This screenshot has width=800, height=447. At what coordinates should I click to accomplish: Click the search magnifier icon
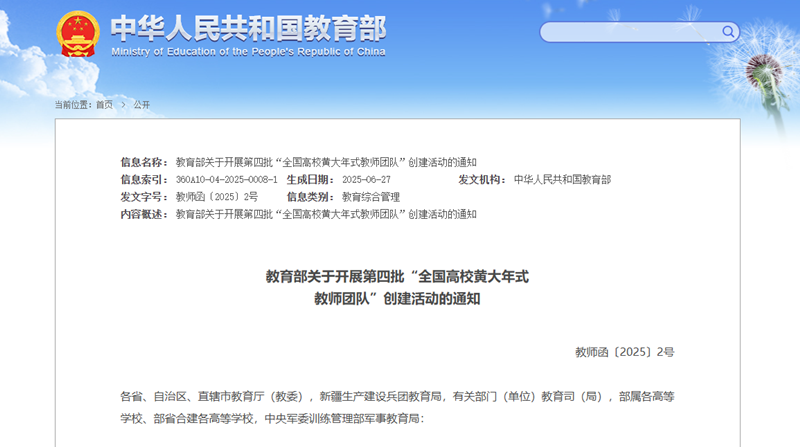coord(728,32)
